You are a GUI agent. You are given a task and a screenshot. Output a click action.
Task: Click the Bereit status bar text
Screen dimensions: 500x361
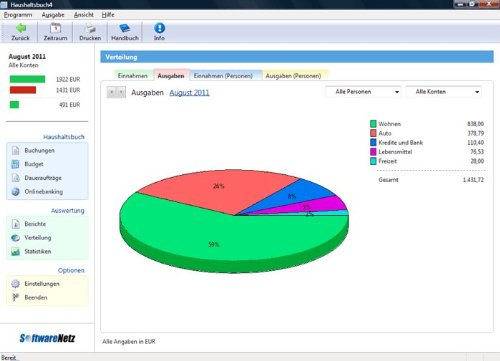8,357
